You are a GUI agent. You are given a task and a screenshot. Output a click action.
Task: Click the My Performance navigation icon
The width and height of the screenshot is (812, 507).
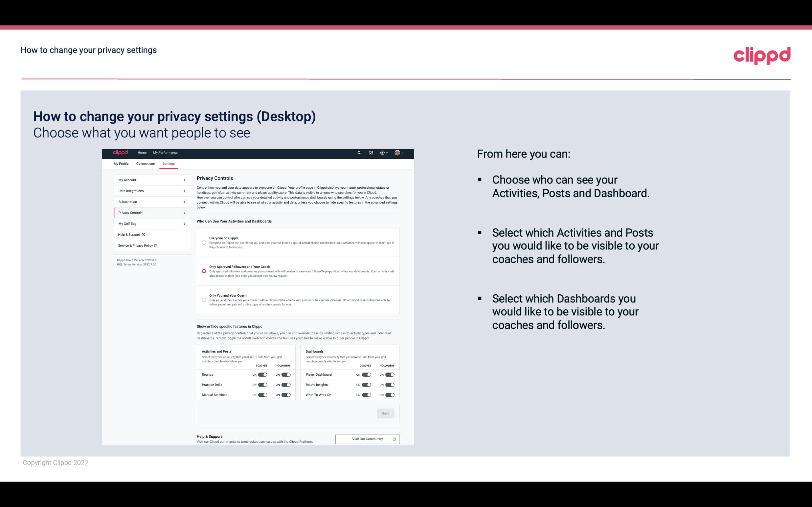165,153
